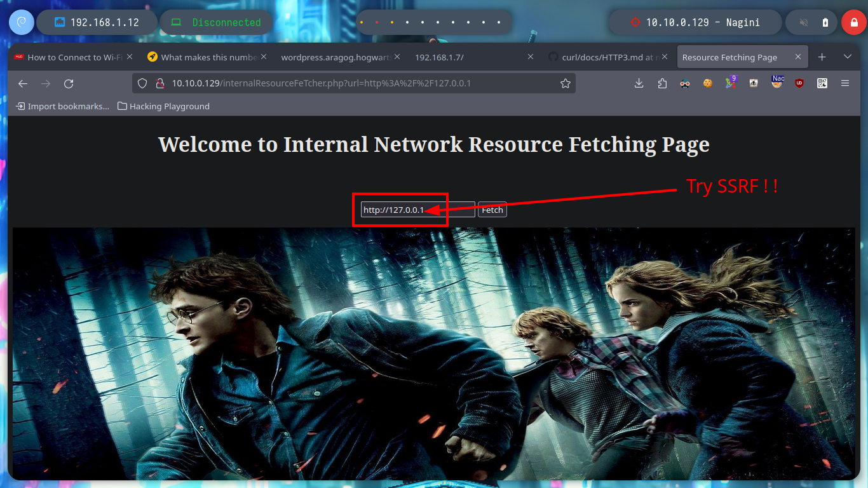Expand the list all tabs chevron
868x488 pixels.
[x=847, y=57]
